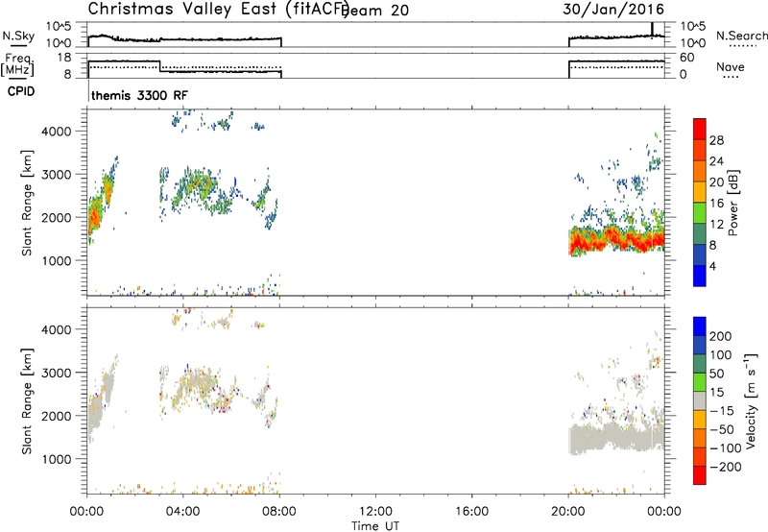768x532 pixels.
Task: Click the 04:00 time tick label
Action: (x=183, y=512)
